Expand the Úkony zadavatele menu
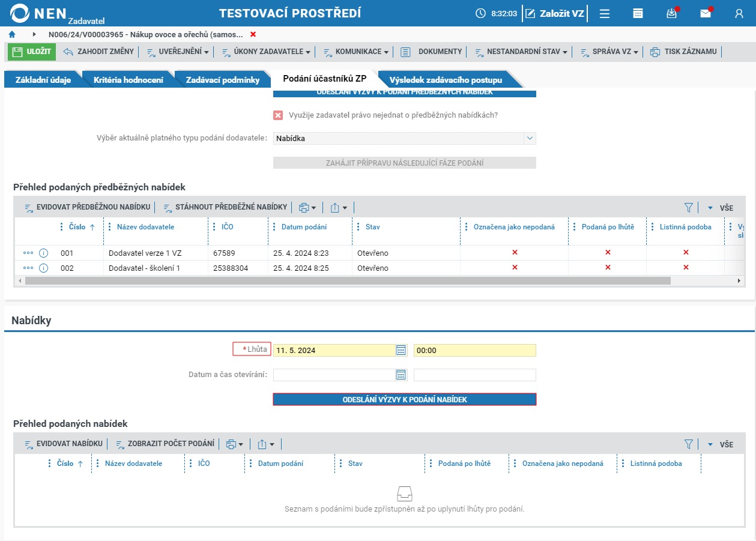The height and width of the screenshot is (541, 756). (x=266, y=52)
